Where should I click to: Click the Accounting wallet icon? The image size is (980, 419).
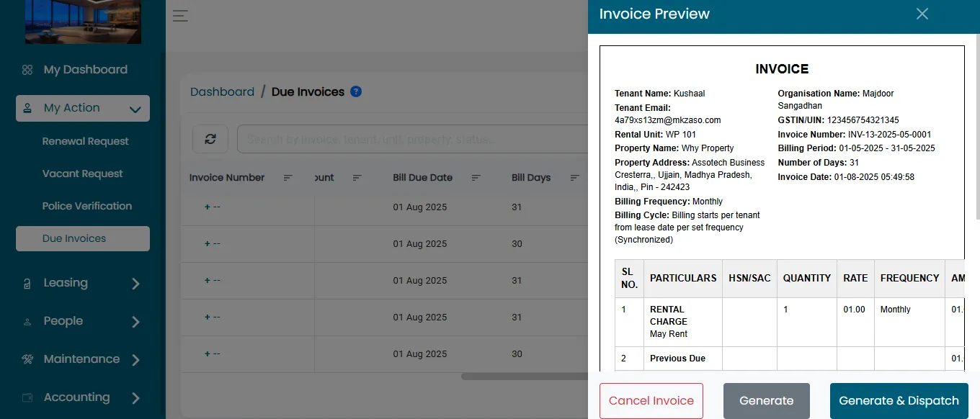[x=27, y=397]
